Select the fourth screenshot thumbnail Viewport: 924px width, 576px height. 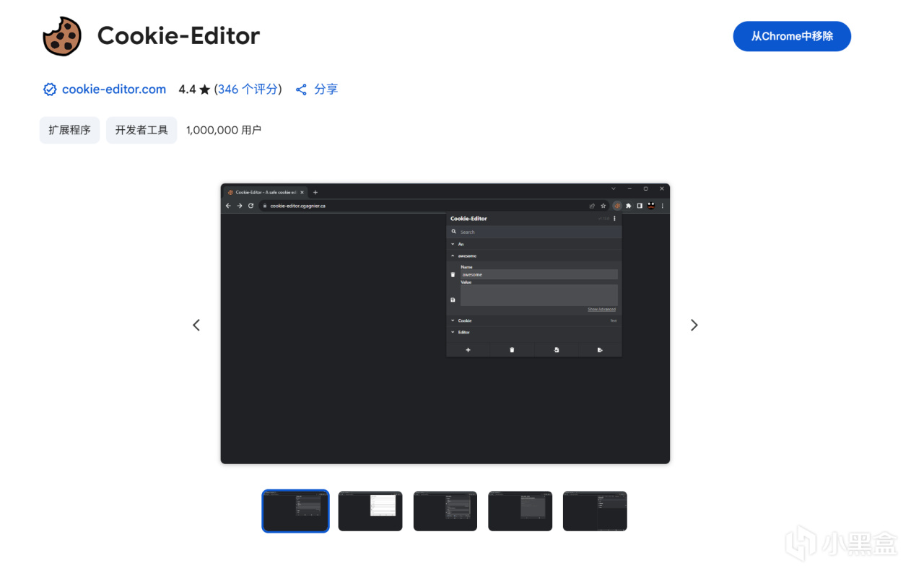520,511
